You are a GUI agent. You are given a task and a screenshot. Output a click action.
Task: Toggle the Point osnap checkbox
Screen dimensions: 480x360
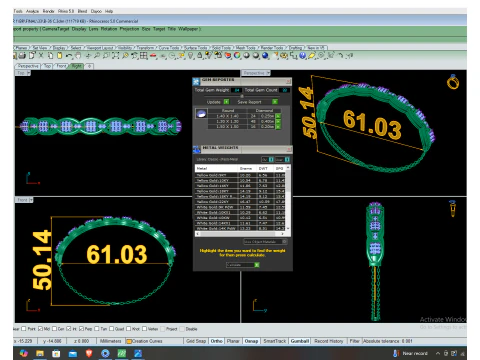point(24,329)
